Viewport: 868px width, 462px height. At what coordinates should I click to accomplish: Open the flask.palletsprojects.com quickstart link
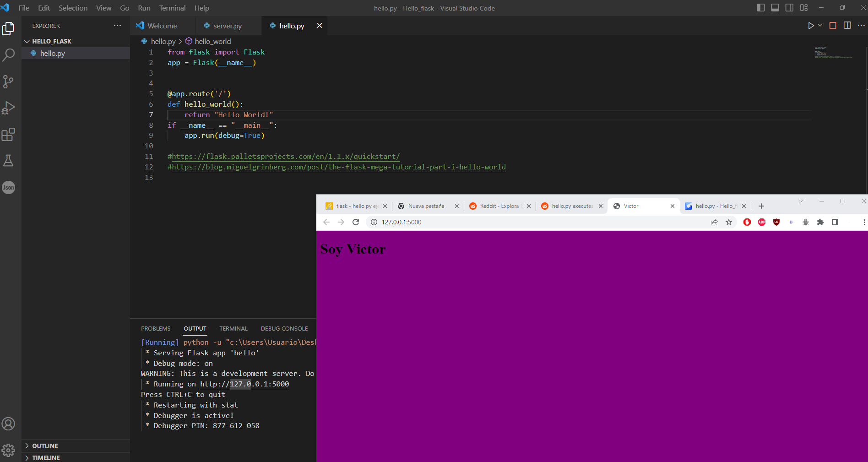(286, 157)
